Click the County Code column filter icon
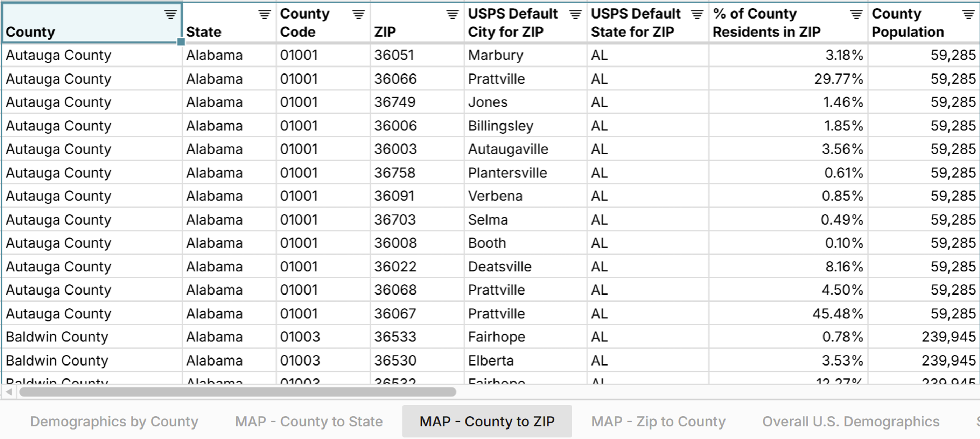 tap(358, 14)
